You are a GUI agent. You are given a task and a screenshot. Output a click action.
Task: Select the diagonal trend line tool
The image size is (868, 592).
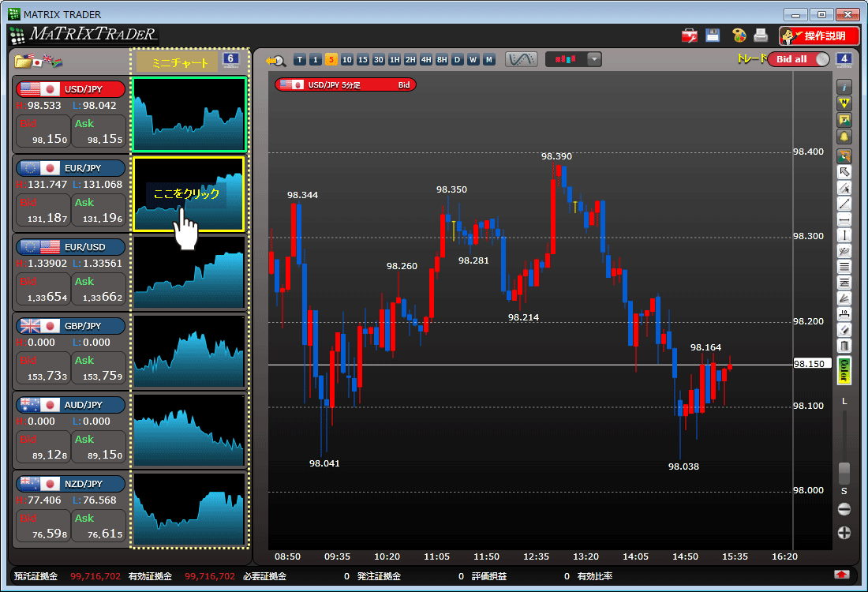[x=844, y=204]
